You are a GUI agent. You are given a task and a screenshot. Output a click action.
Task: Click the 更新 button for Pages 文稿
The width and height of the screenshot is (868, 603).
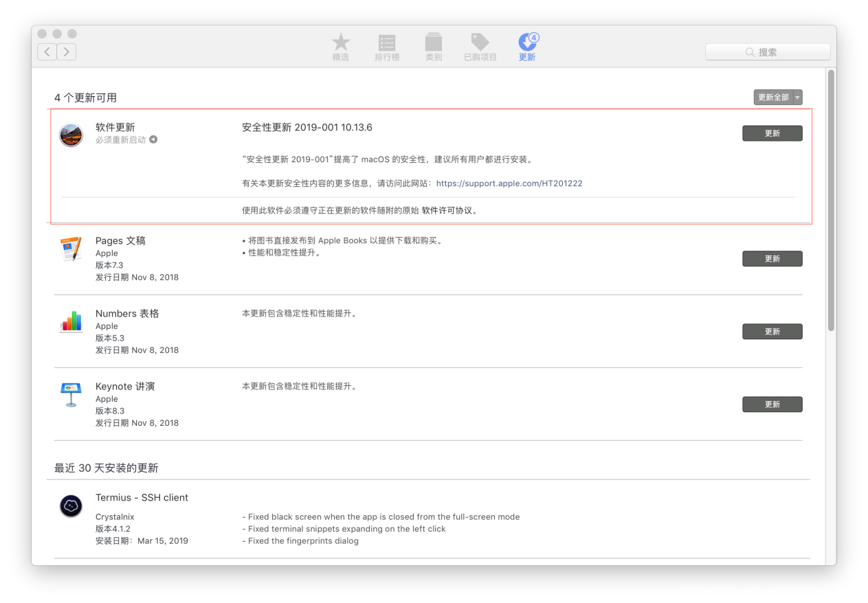(x=772, y=259)
